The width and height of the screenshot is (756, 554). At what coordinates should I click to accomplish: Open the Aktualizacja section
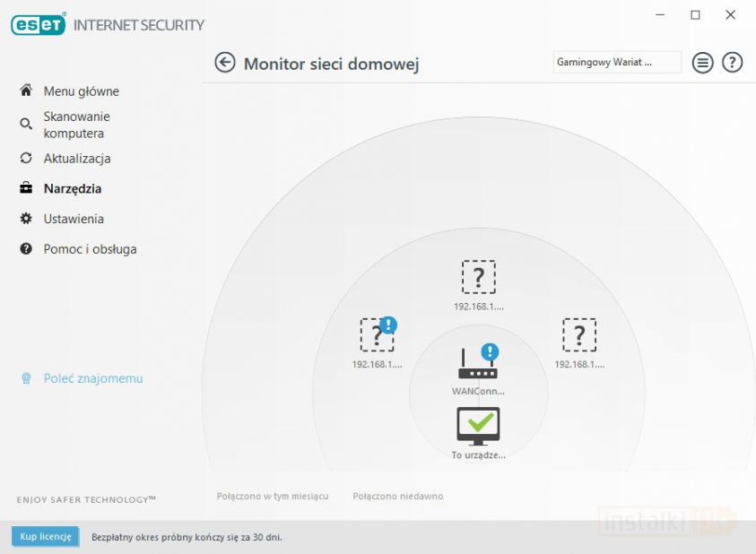click(76, 159)
